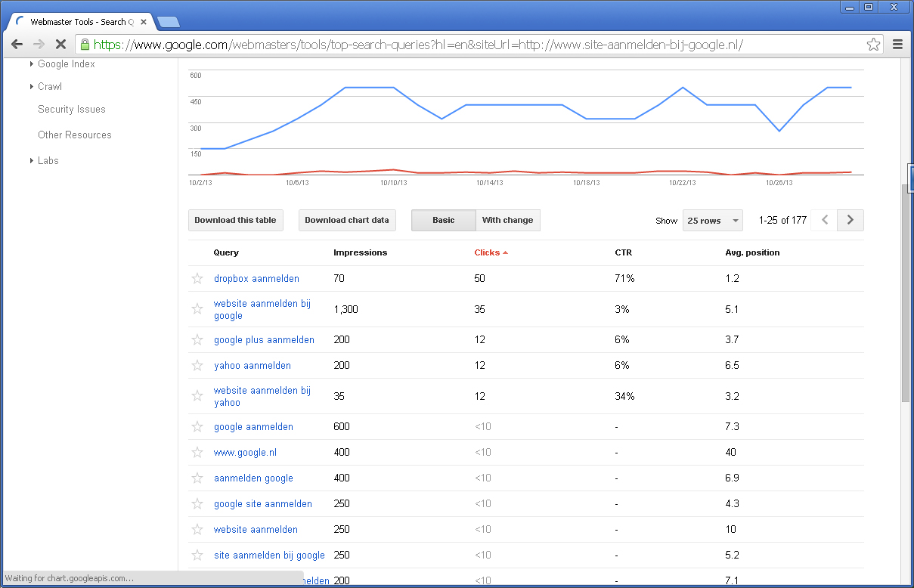The image size is (914, 588).
Task: Stop loading the page with the X button
Action: 60,44
